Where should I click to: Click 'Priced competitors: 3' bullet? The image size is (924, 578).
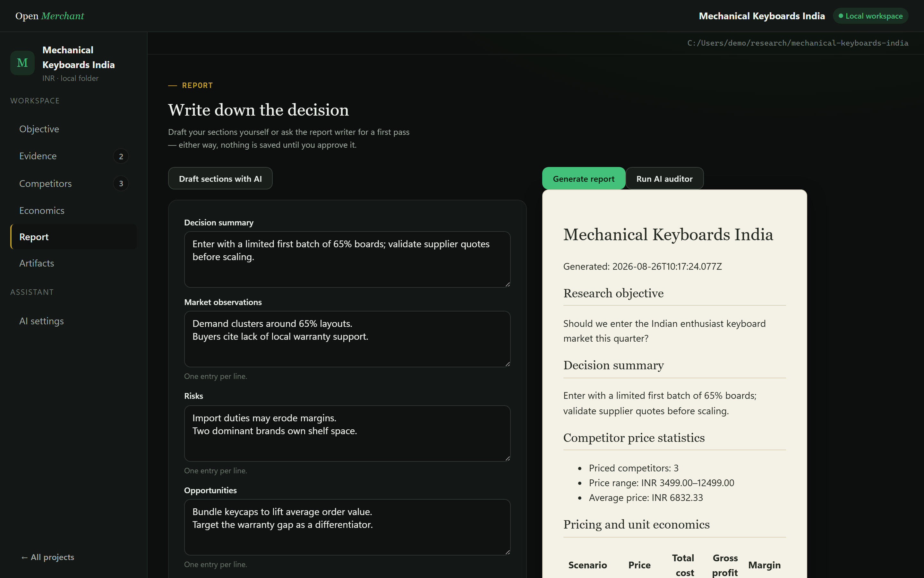pos(633,468)
